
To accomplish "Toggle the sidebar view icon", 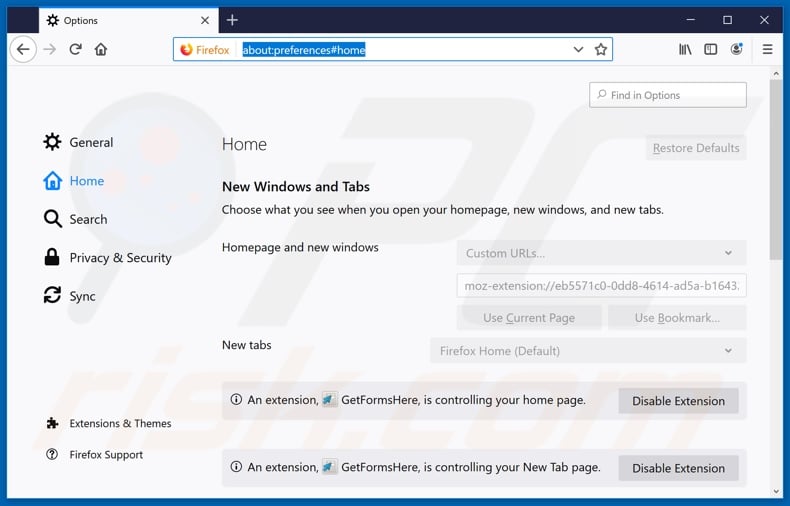I will [711, 49].
